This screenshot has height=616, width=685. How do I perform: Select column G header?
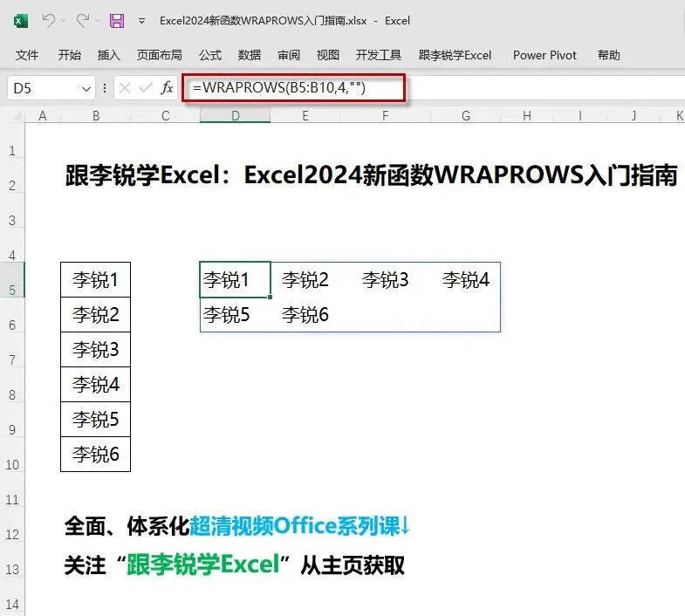466,116
